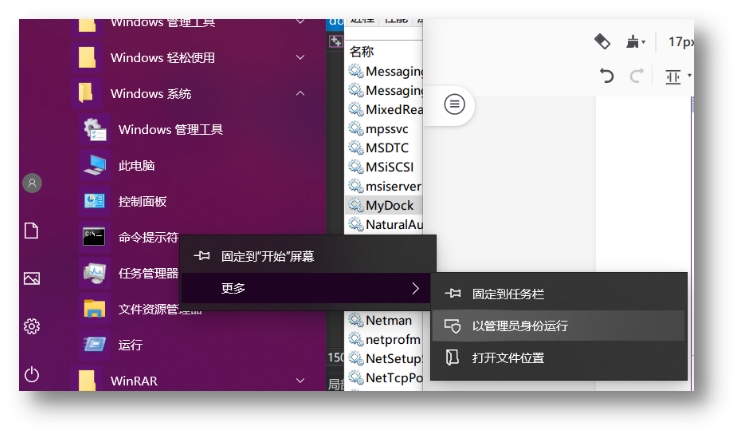Choose 以管理员身份运行

coord(559,326)
